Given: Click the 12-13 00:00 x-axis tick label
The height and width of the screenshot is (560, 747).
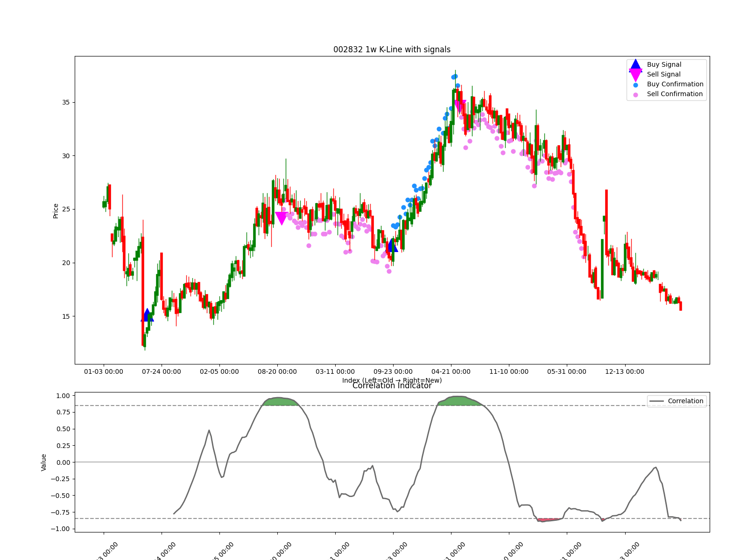Looking at the screenshot, I should [x=625, y=372].
